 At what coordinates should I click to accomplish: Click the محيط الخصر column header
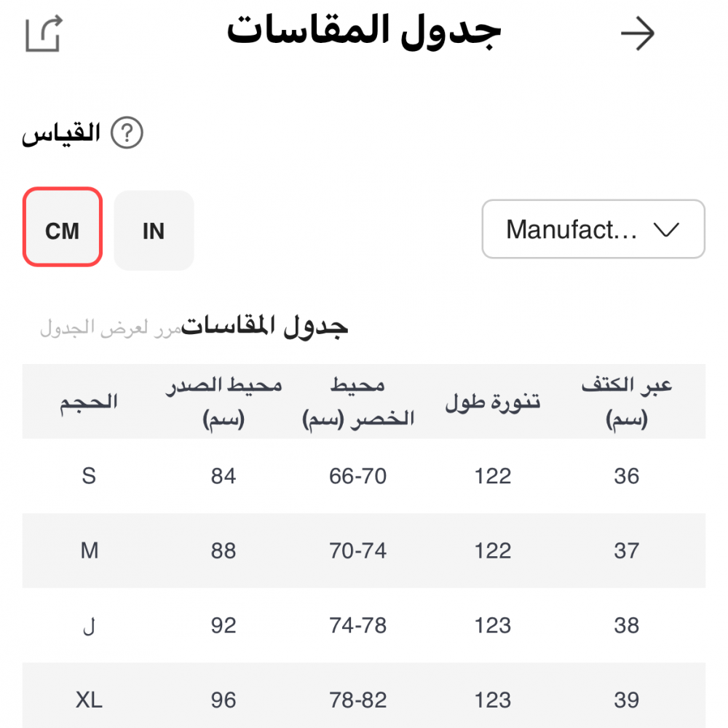pyautogui.click(x=358, y=402)
